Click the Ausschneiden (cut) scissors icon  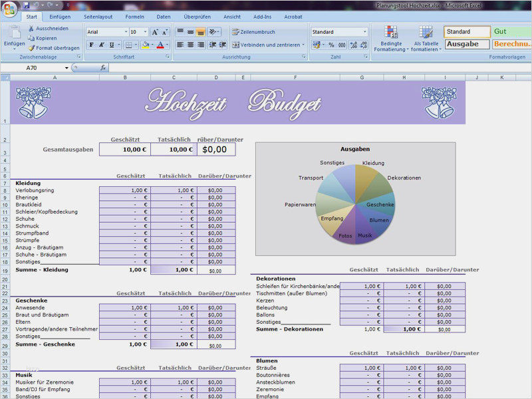point(31,29)
